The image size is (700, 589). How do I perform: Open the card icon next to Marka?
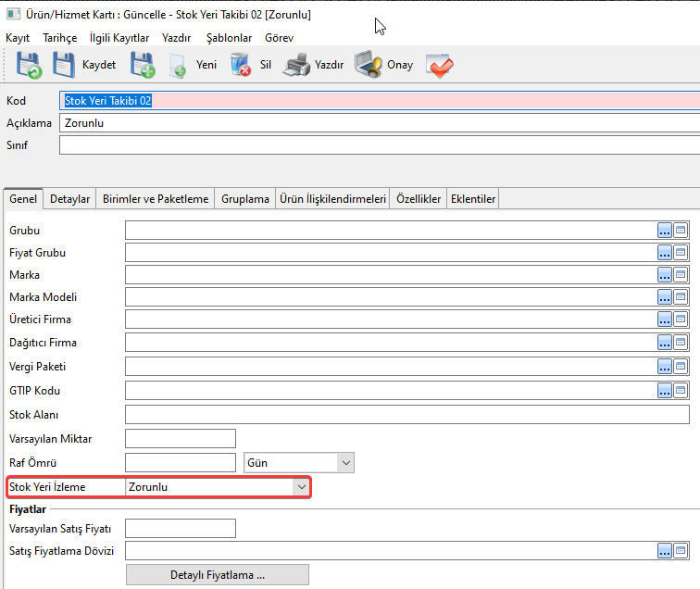coord(681,275)
